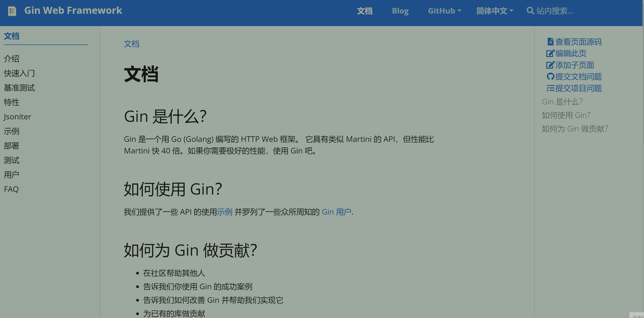Open the FAQ sidebar entry
The height and width of the screenshot is (318, 644).
coord(11,189)
